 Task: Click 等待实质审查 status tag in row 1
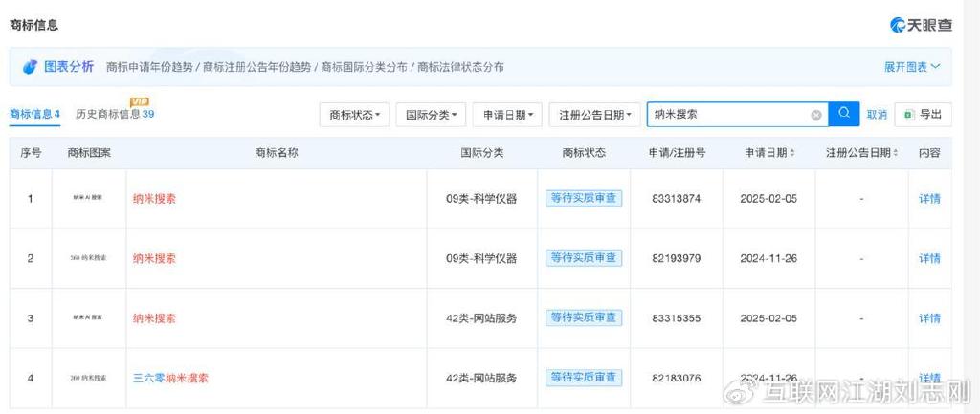[x=584, y=198]
